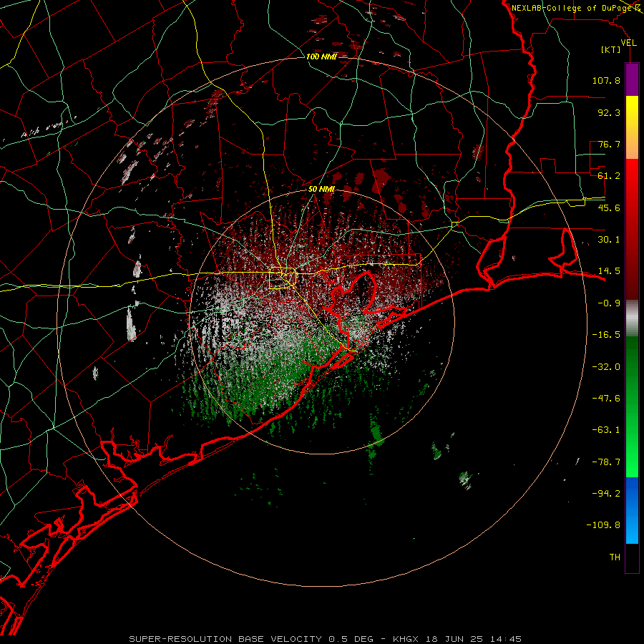Click the -47.6 velocity scale value
Image resolution: width=644 pixels, height=644 pixels.
(606, 399)
